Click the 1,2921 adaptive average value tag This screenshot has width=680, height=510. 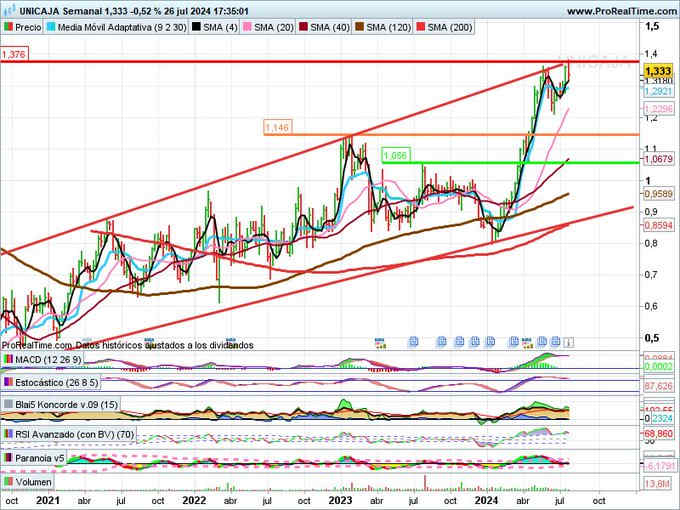tap(658, 91)
